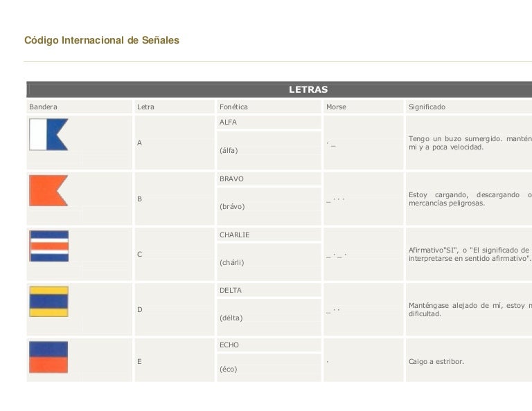Select the BRAVO phonetic word
Viewport: 532px width, 411px height.
click(231, 179)
